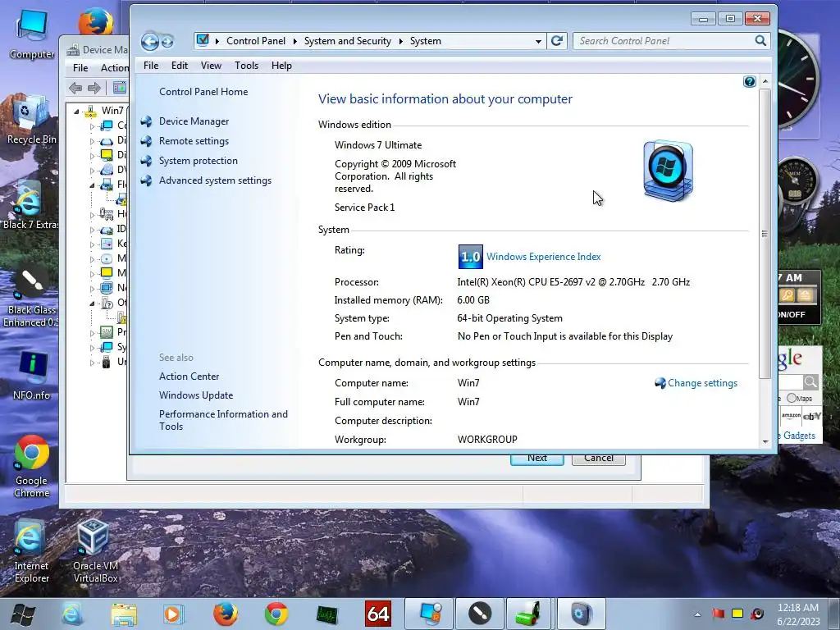This screenshot has height=630, width=840.
Task: Click the red flag icon in system tray
Action: [718, 614]
